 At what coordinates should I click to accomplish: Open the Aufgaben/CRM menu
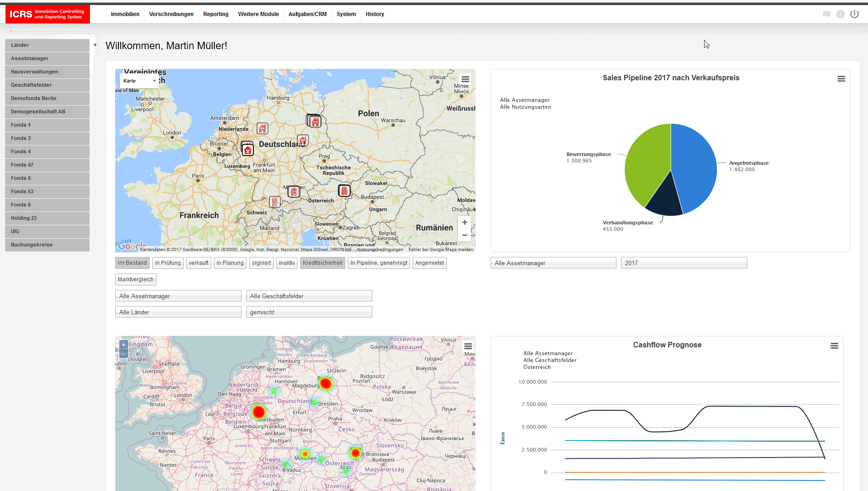pyautogui.click(x=308, y=14)
